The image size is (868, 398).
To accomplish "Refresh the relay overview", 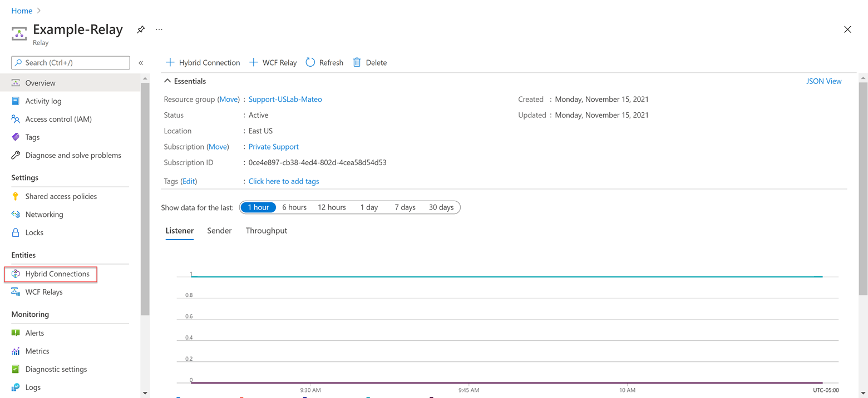I will [x=324, y=62].
